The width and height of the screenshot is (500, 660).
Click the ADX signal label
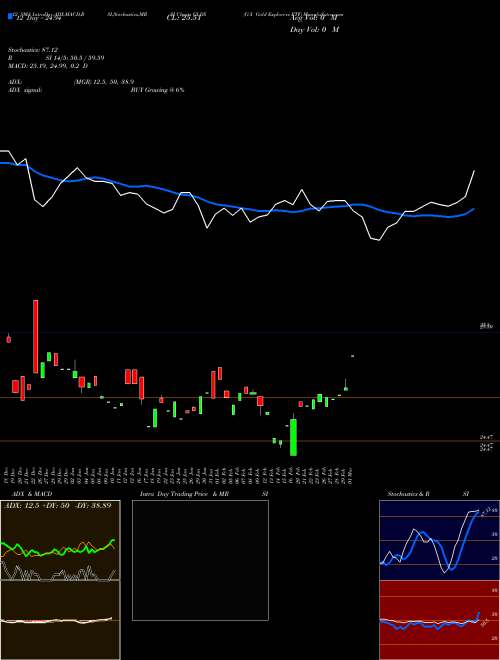(24, 90)
